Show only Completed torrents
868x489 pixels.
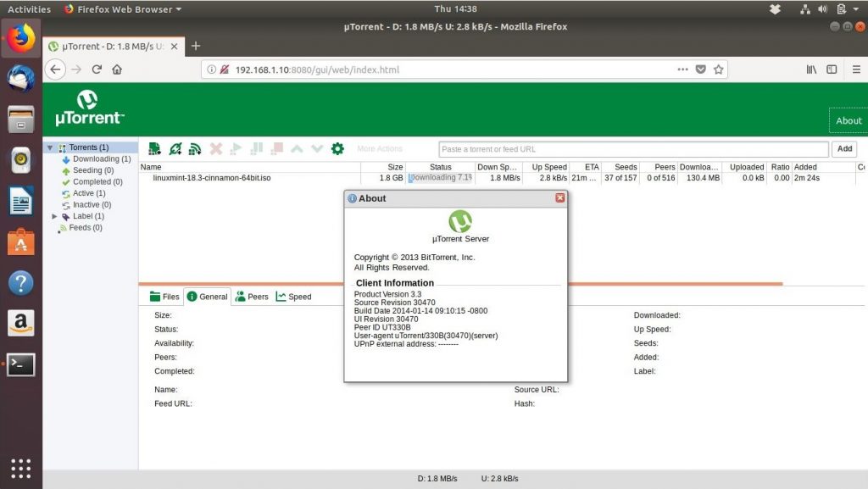[93, 181]
